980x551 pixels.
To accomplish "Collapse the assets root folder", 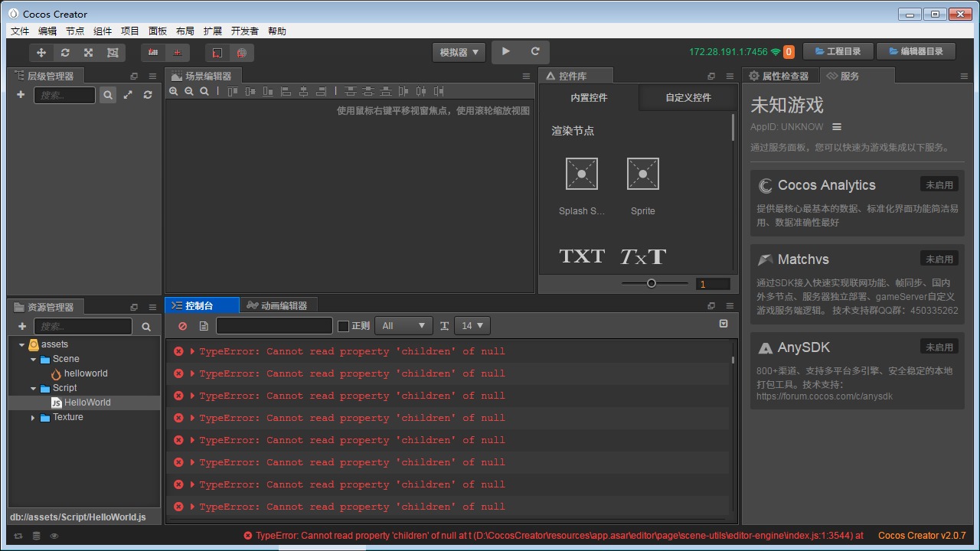I will point(21,344).
